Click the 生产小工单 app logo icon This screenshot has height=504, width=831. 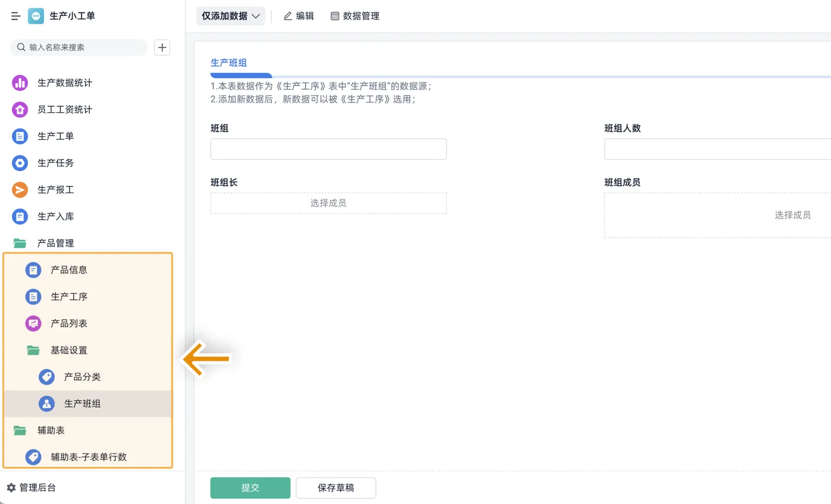[36, 16]
